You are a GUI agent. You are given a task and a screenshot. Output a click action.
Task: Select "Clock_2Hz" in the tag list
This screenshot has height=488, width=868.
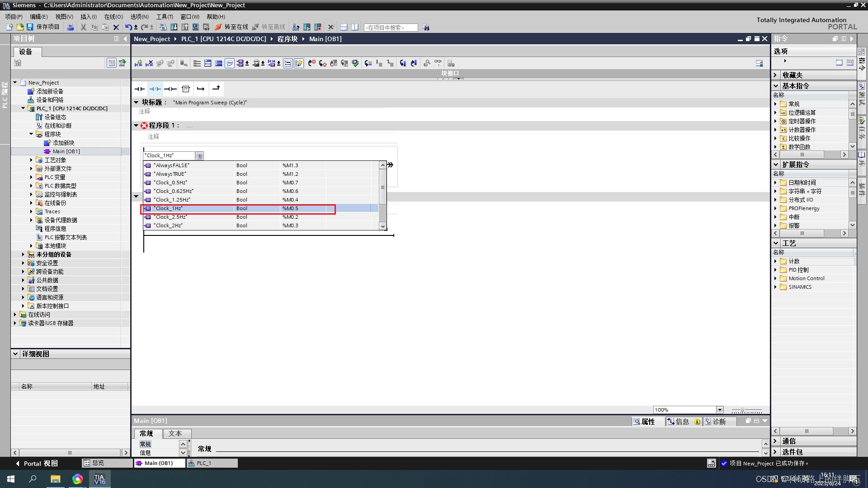pyautogui.click(x=261, y=225)
